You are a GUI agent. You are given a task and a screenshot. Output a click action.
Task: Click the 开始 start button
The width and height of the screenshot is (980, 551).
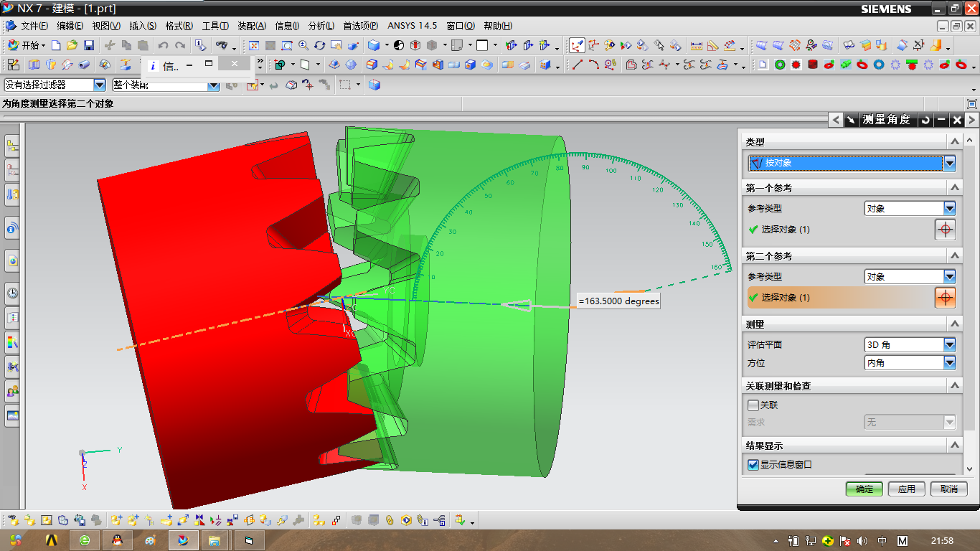click(x=26, y=45)
